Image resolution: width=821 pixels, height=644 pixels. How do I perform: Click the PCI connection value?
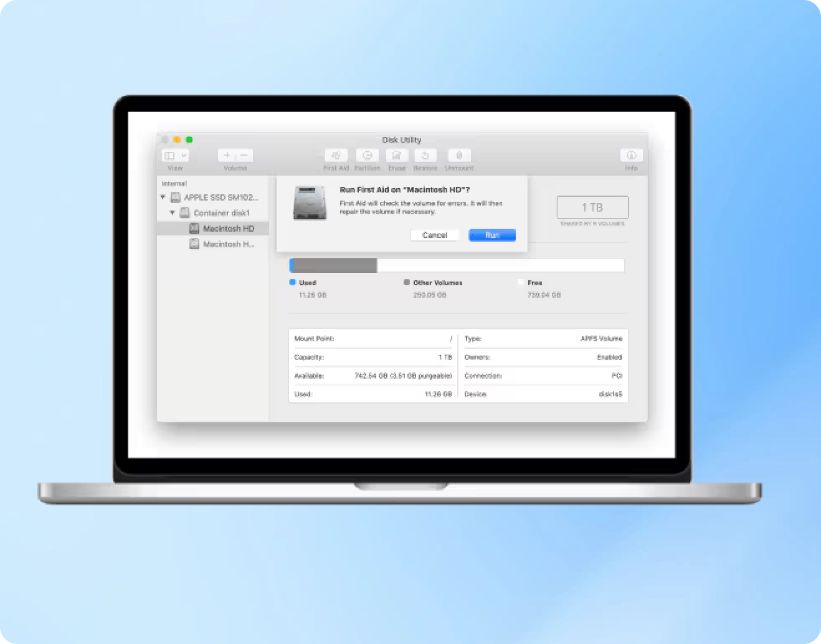click(x=617, y=376)
